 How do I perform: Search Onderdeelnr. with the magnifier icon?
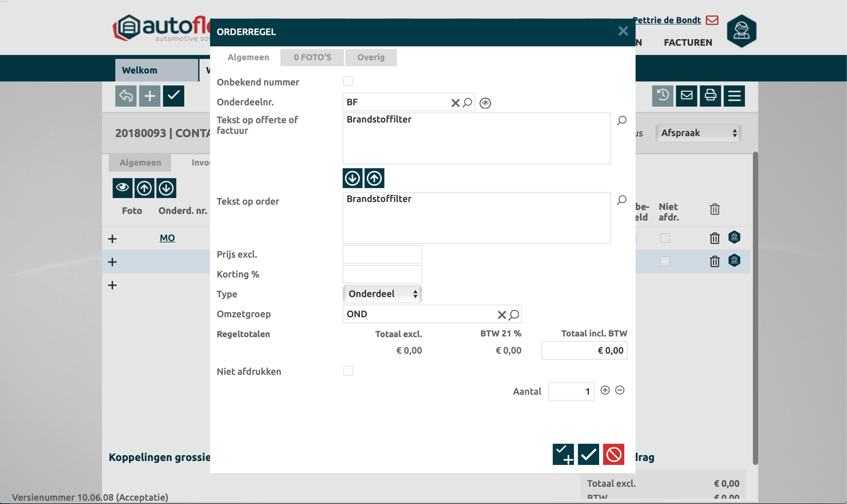coord(468,102)
